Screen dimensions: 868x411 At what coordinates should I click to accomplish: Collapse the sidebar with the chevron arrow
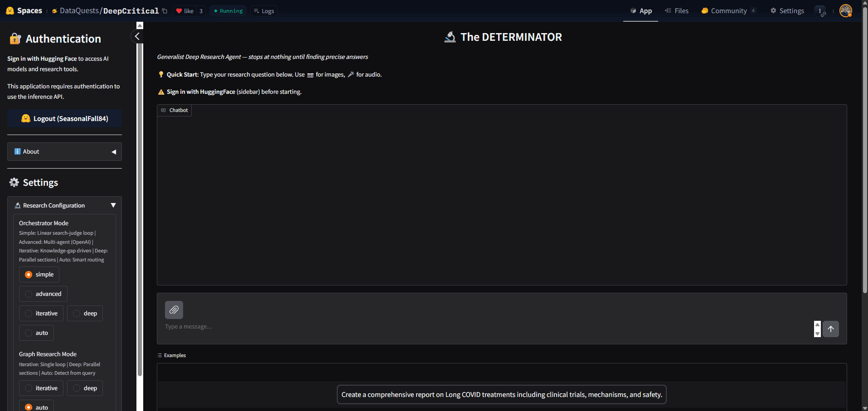[x=137, y=36]
